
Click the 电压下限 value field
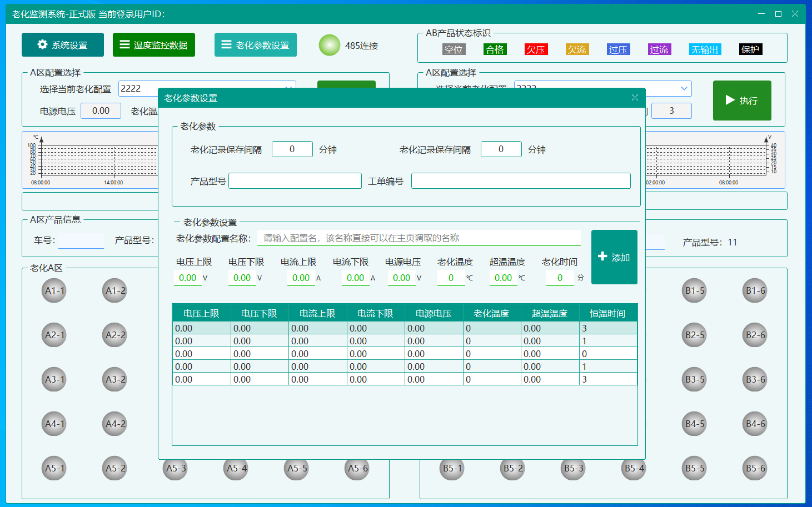click(242, 278)
